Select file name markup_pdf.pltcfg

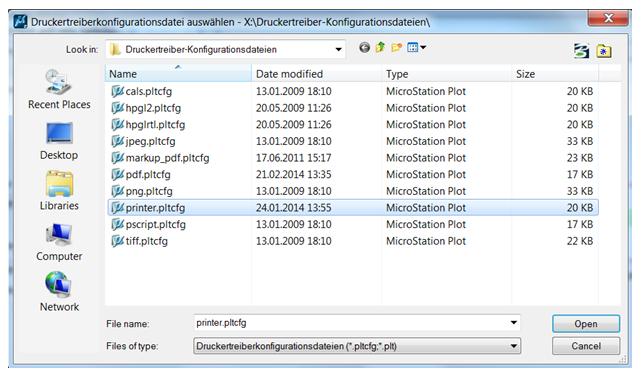pyautogui.click(x=168, y=158)
